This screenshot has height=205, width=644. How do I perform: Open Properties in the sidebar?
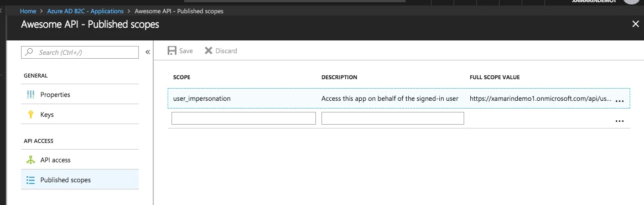click(80, 95)
